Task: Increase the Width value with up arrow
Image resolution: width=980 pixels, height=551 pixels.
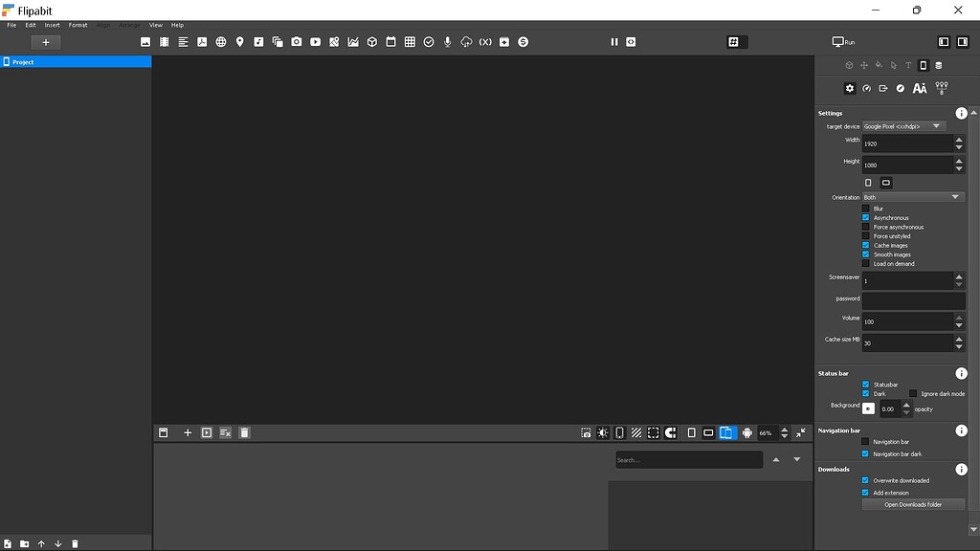Action: pyautogui.click(x=959, y=139)
